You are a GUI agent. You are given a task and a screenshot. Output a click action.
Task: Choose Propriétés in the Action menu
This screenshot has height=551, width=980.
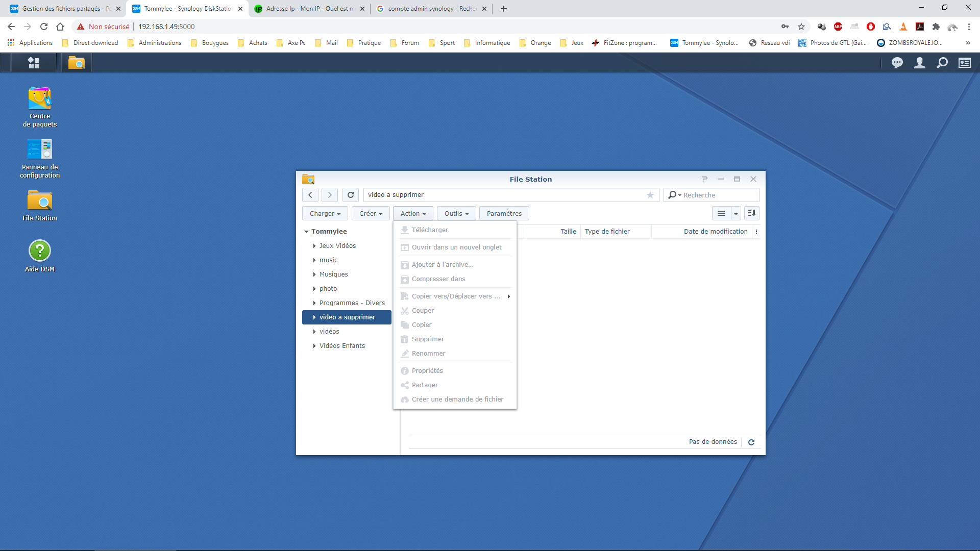(455, 371)
